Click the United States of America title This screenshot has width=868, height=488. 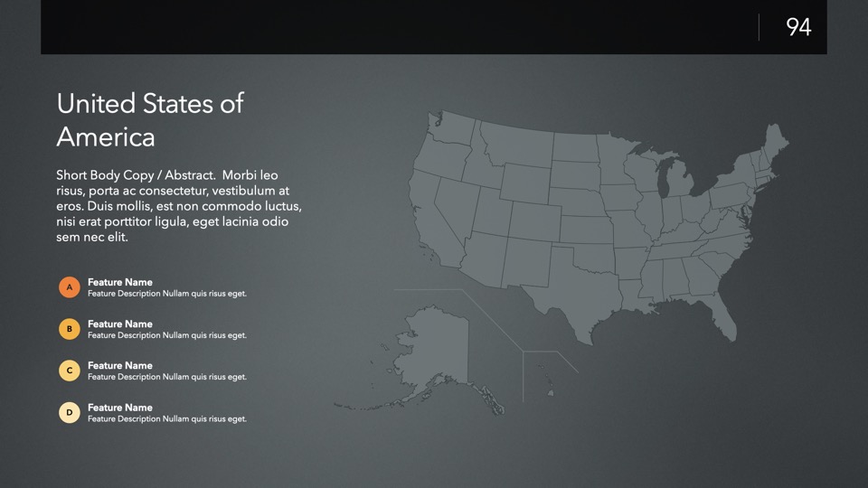(149, 119)
